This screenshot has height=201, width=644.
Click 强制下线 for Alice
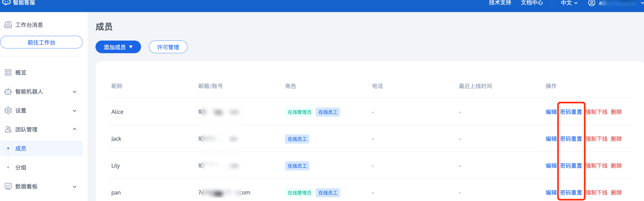596,112
